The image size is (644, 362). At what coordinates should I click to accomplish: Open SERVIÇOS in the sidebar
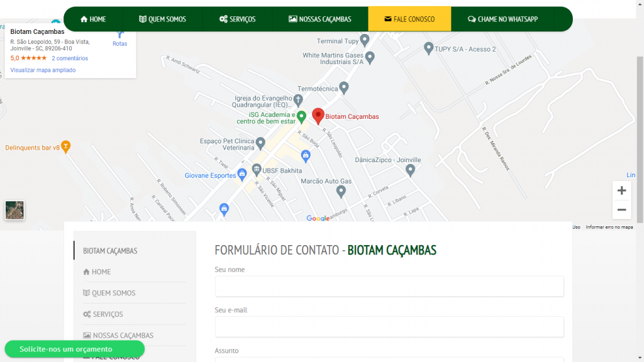[x=103, y=314]
